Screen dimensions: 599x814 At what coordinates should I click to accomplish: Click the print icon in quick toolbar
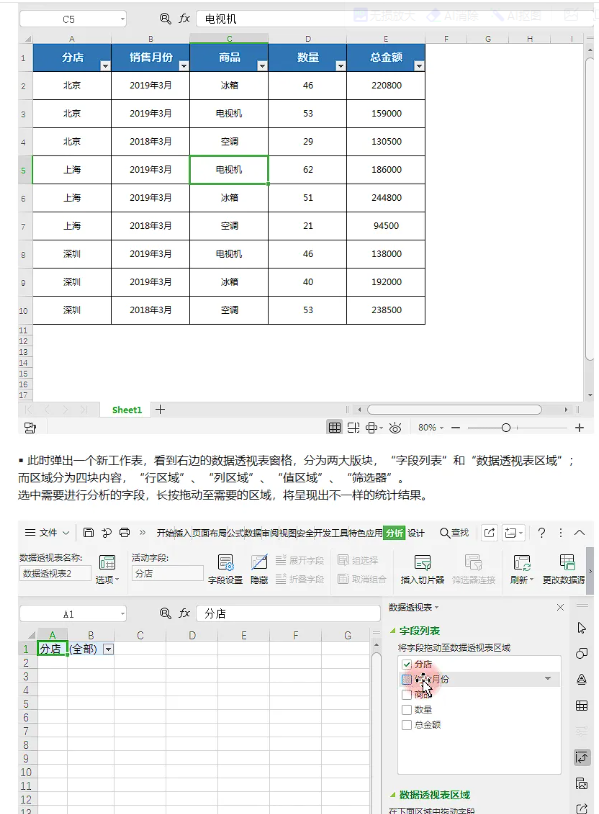click(125, 533)
